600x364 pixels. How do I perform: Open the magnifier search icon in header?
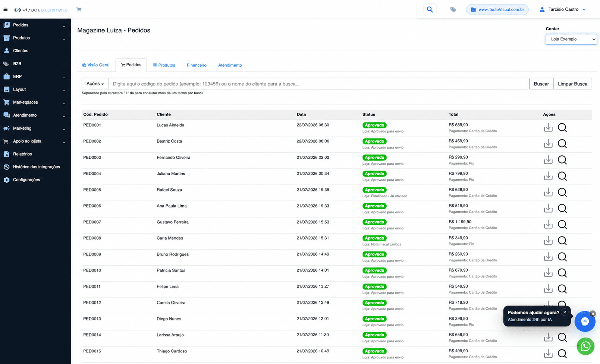pyautogui.click(x=430, y=10)
